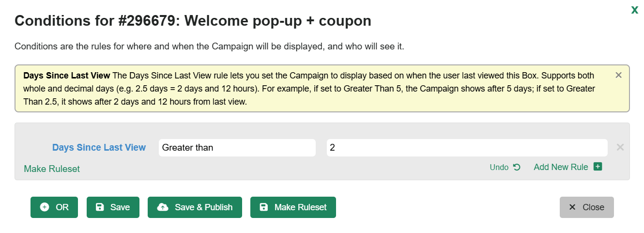Click the Undo arrow icon

tap(517, 167)
